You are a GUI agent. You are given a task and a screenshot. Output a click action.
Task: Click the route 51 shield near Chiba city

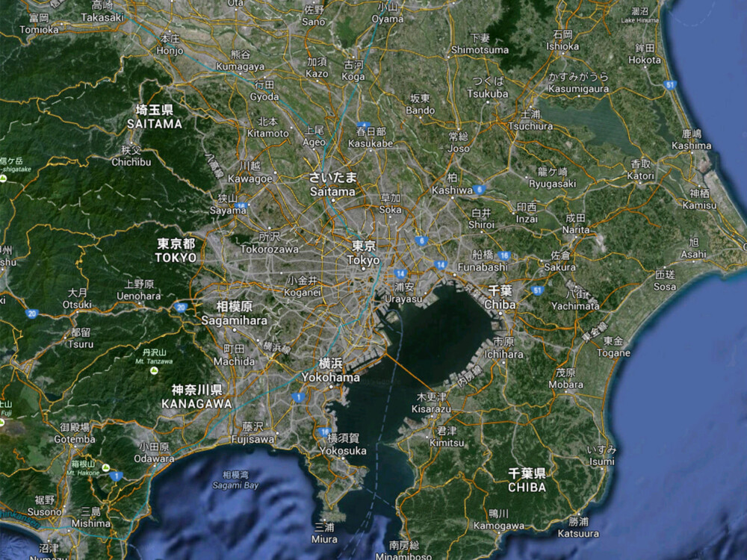(x=538, y=290)
